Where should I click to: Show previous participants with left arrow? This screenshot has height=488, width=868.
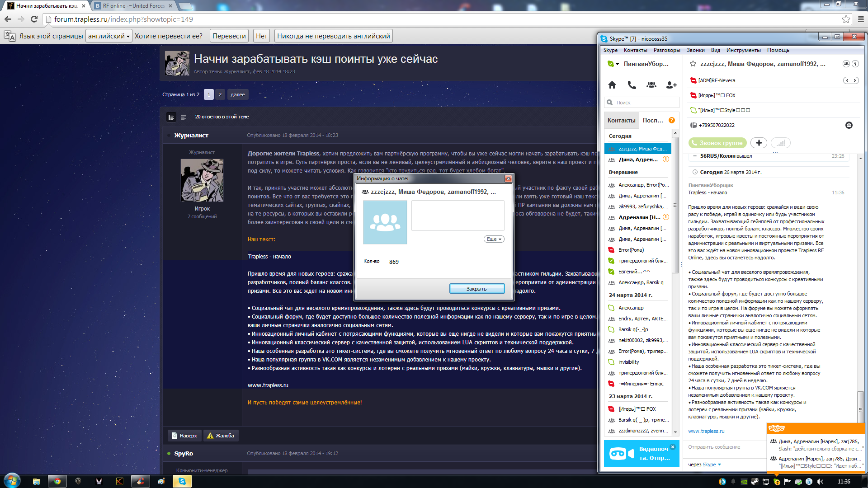point(847,80)
